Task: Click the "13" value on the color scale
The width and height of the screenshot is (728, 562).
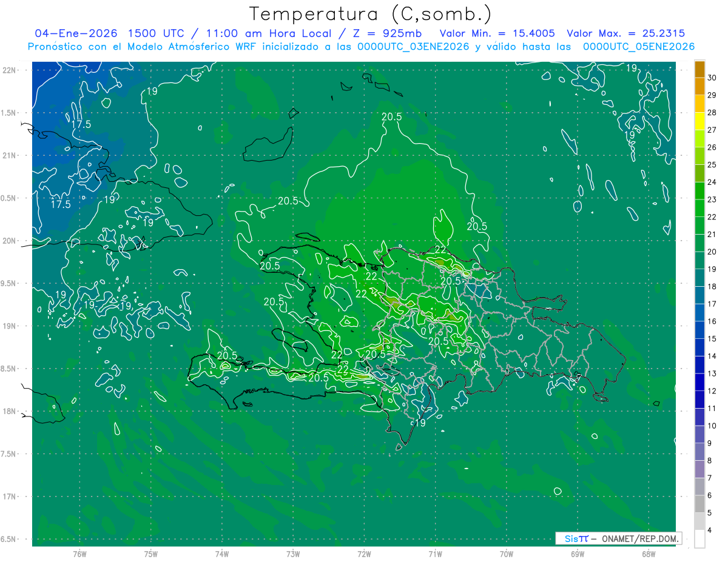Action: (712, 373)
